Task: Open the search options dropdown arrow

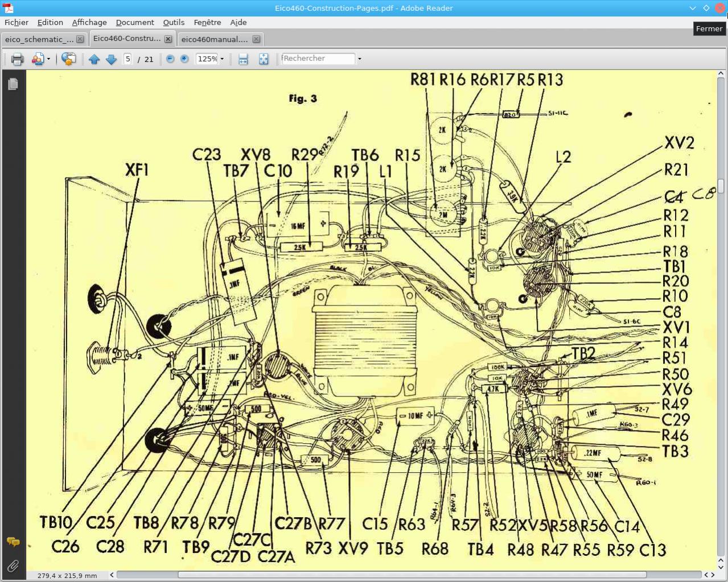Action: pyautogui.click(x=359, y=59)
